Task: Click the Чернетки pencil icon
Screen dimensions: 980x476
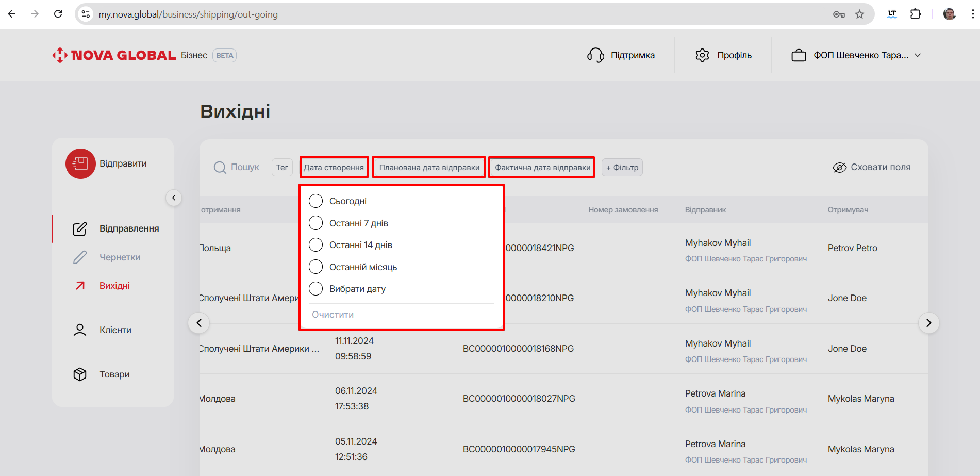Action: (x=80, y=257)
